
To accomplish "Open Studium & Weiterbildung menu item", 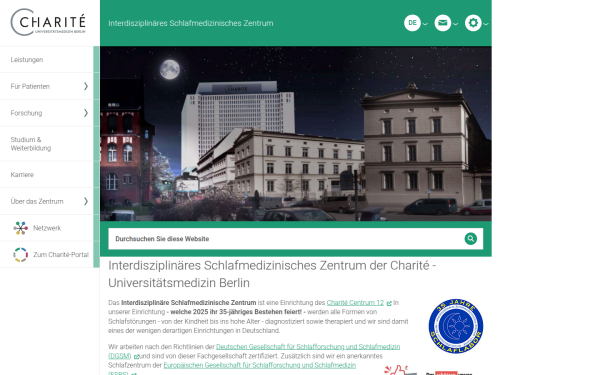I will point(47,144).
